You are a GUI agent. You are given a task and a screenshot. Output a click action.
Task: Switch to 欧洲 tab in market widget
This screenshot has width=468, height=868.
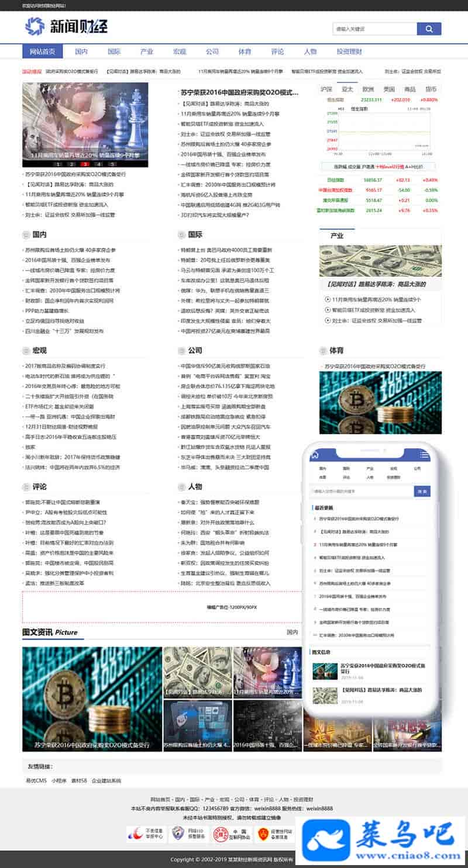click(368, 89)
